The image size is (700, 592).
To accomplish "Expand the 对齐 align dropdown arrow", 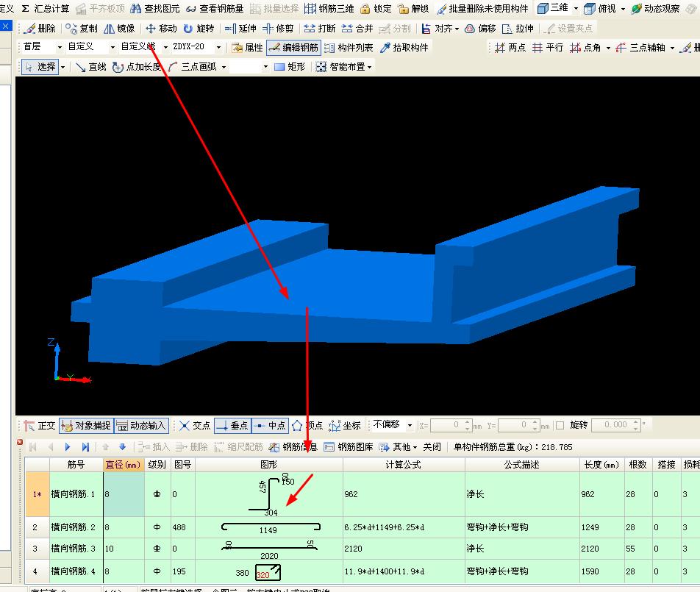I will pyautogui.click(x=457, y=29).
